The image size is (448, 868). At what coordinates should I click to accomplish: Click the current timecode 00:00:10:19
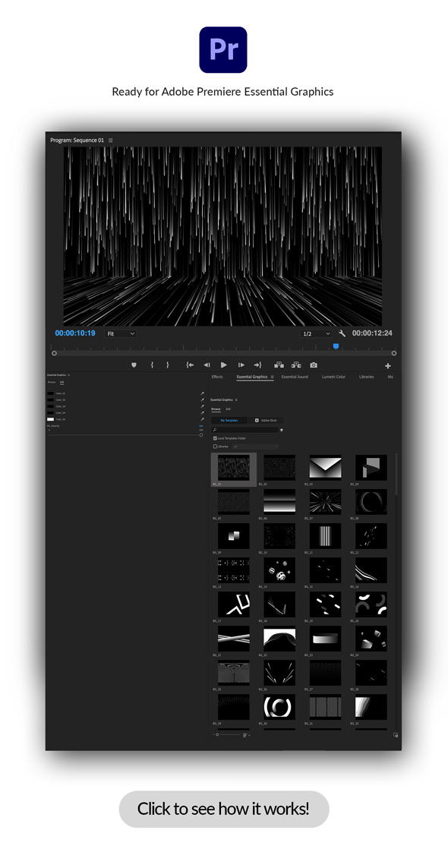coord(74,333)
